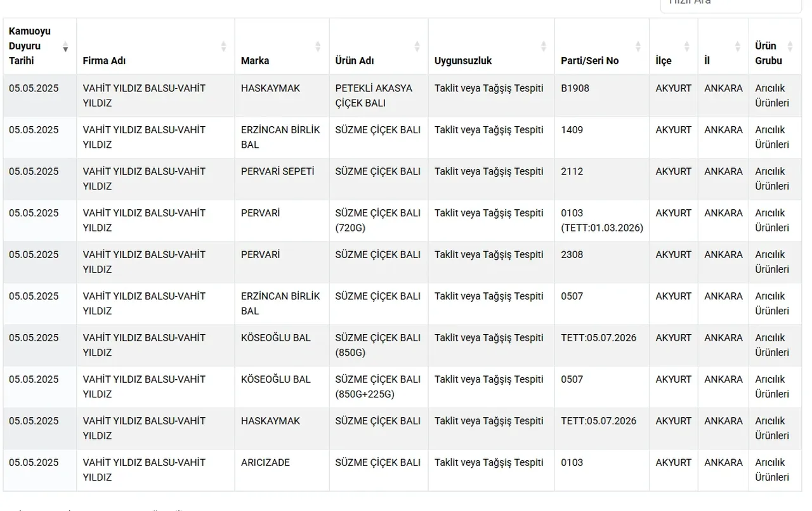Screen dimensions: 812x511
Task: Click the Uygunsuzluk header label
Action: coord(463,61)
